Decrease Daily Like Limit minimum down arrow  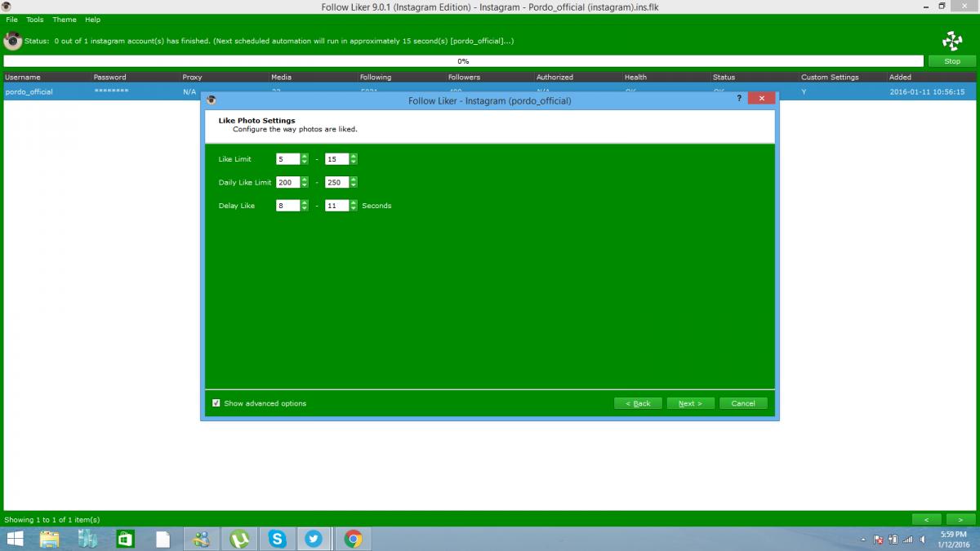[x=305, y=185]
